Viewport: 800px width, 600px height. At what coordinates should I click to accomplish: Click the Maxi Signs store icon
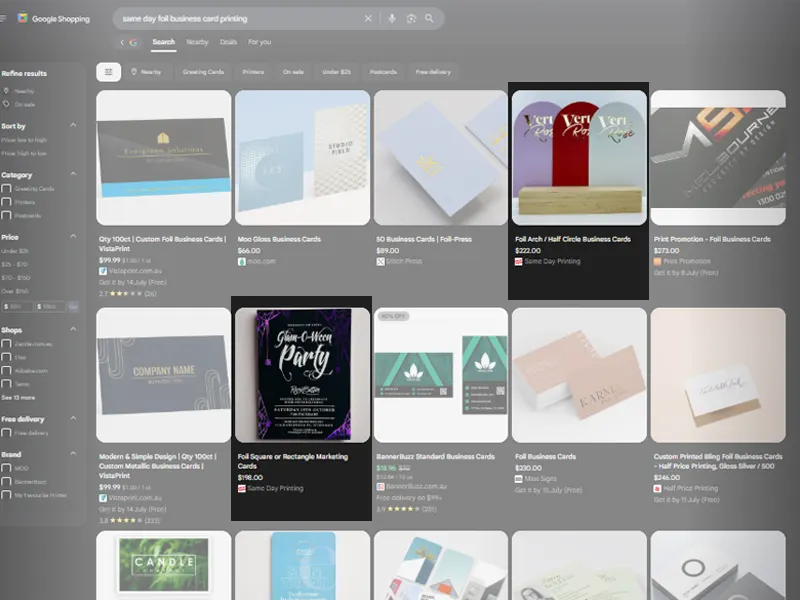click(x=518, y=479)
